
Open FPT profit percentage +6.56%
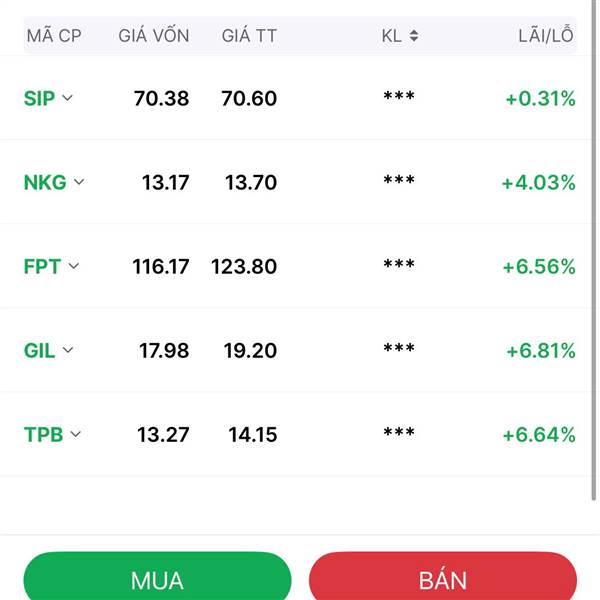(x=539, y=266)
